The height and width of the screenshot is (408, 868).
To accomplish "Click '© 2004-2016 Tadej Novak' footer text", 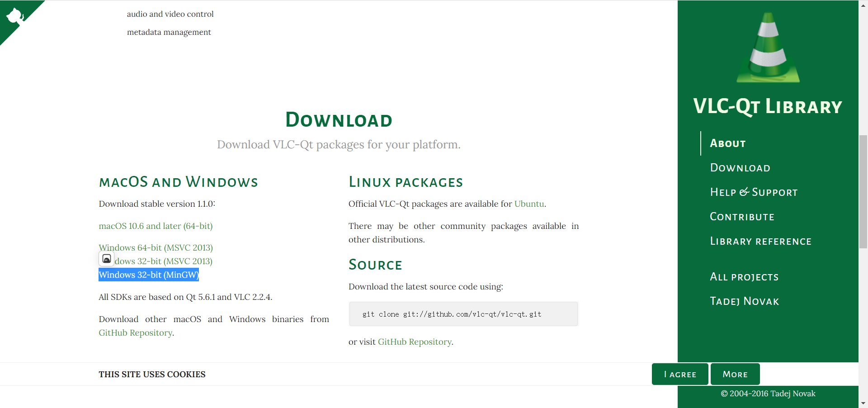I will 768,394.
